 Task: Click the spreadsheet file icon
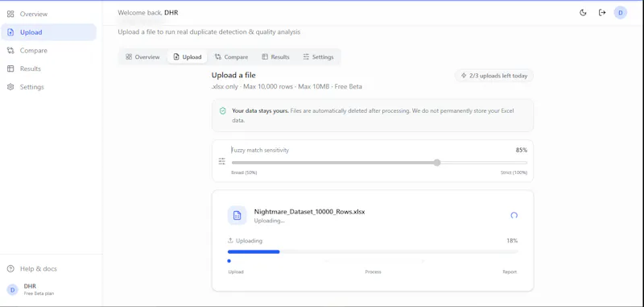pyautogui.click(x=237, y=215)
